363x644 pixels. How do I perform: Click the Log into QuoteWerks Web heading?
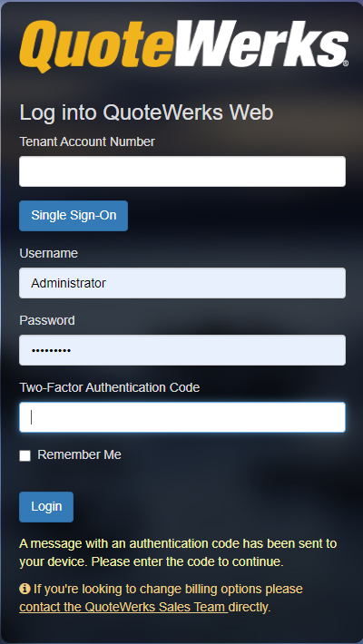pyautogui.click(x=146, y=112)
